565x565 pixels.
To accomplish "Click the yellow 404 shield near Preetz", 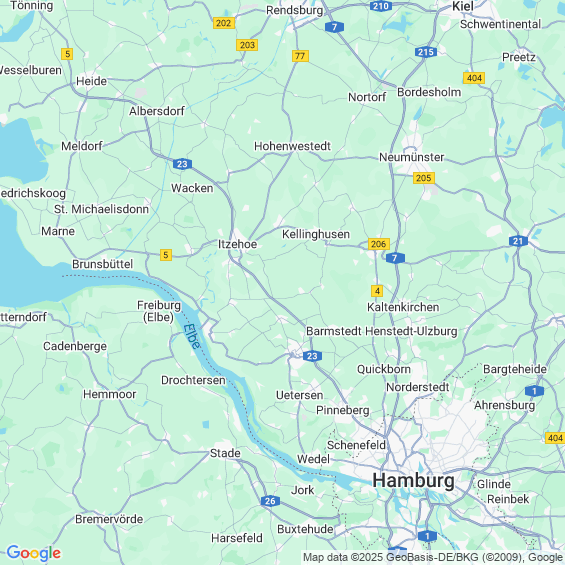I will [x=474, y=78].
